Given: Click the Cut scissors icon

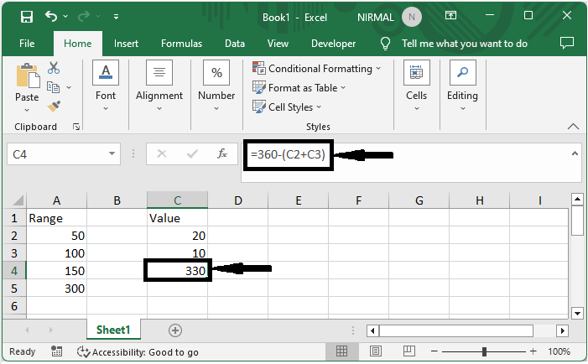Looking at the screenshot, I should click(x=55, y=69).
